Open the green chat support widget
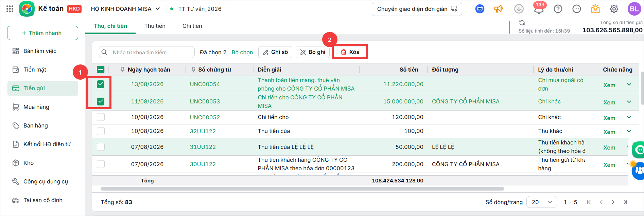644x216 pixels. [638, 150]
